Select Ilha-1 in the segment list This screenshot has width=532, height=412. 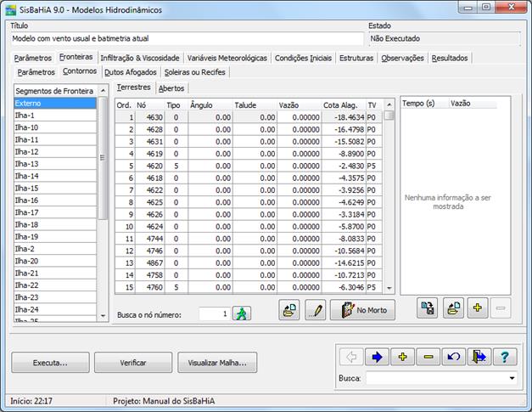pos(55,116)
